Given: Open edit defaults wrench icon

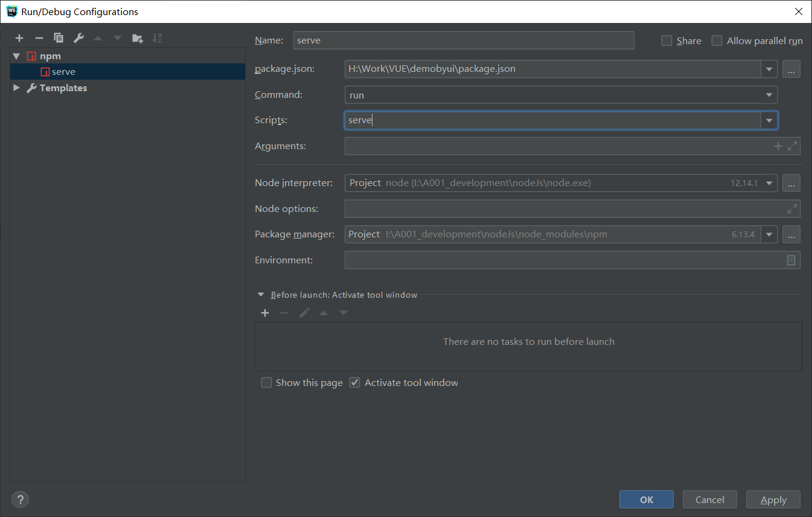Looking at the screenshot, I should coord(78,38).
